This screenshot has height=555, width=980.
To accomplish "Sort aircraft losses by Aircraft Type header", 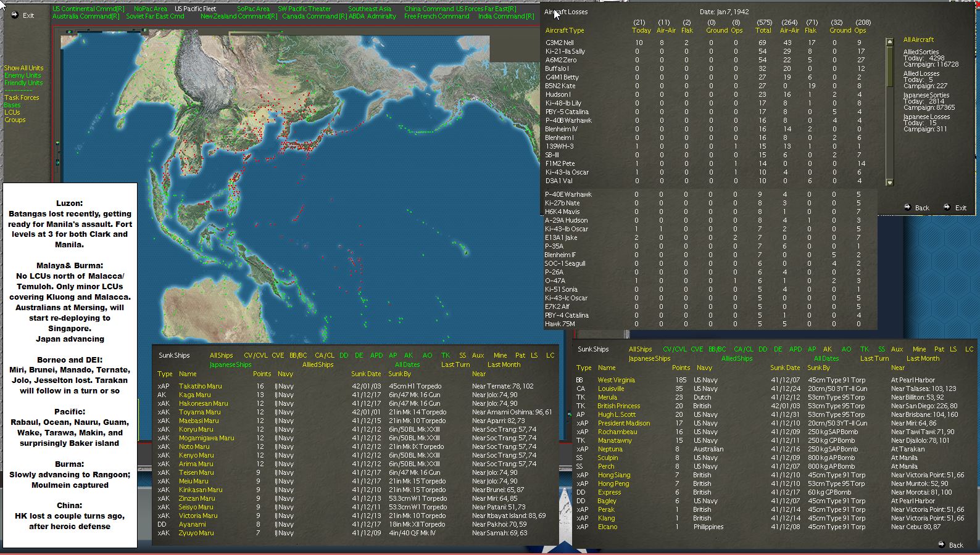I will (x=565, y=30).
